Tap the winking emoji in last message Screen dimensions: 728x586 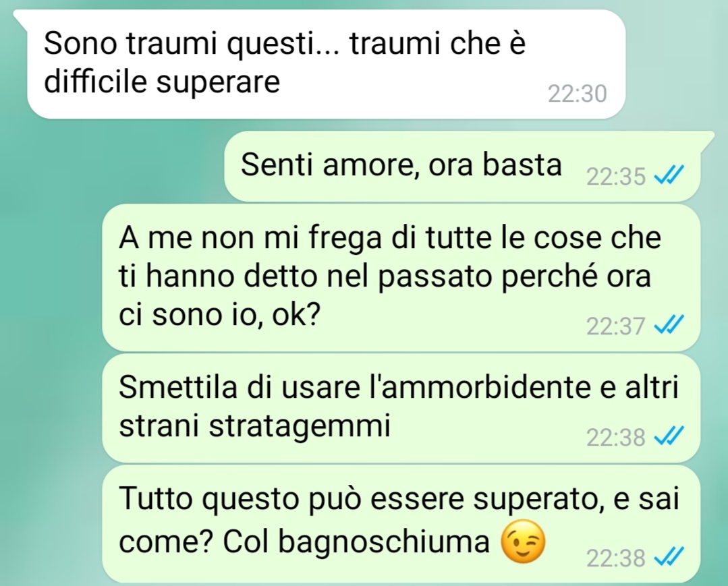(x=523, y=541)
